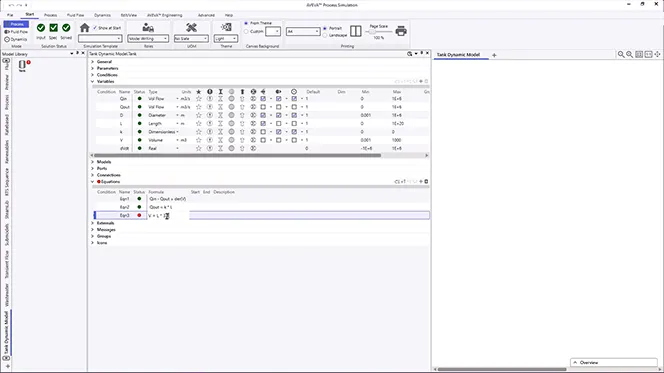Click the Tank model icon in Model Library
This screenshot has width=664, height=373.
pos(22,65)
